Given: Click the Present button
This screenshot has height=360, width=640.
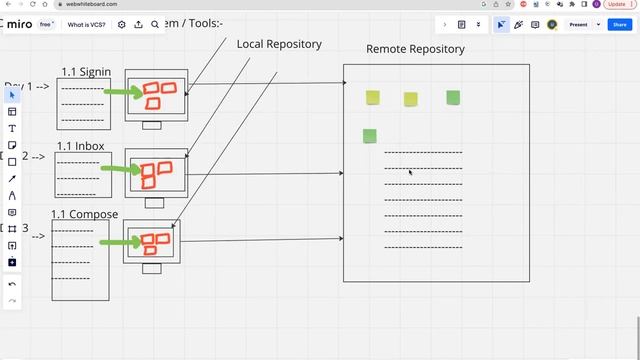Looking at the screenshot, I should point(578,24).
